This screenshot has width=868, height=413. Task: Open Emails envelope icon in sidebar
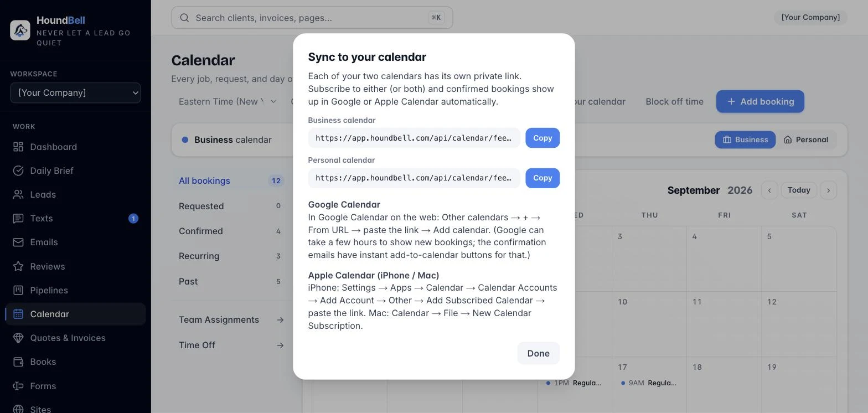(x=18, y=242)
